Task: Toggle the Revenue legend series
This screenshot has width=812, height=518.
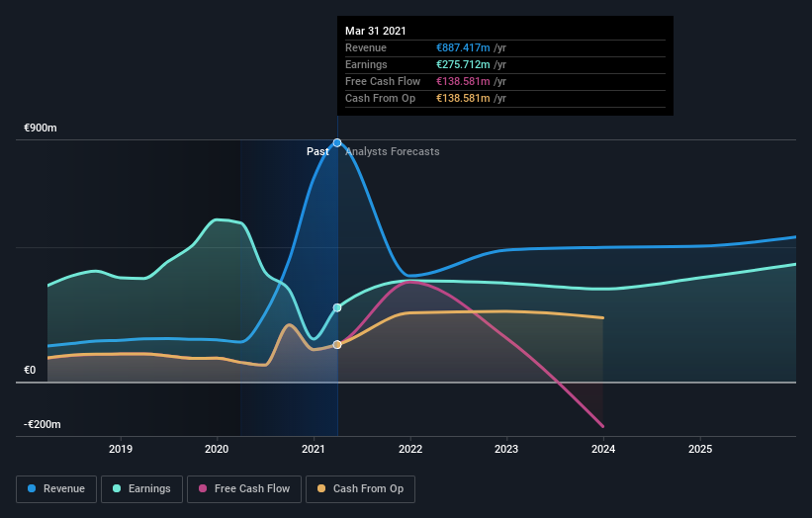Action: 56,489
